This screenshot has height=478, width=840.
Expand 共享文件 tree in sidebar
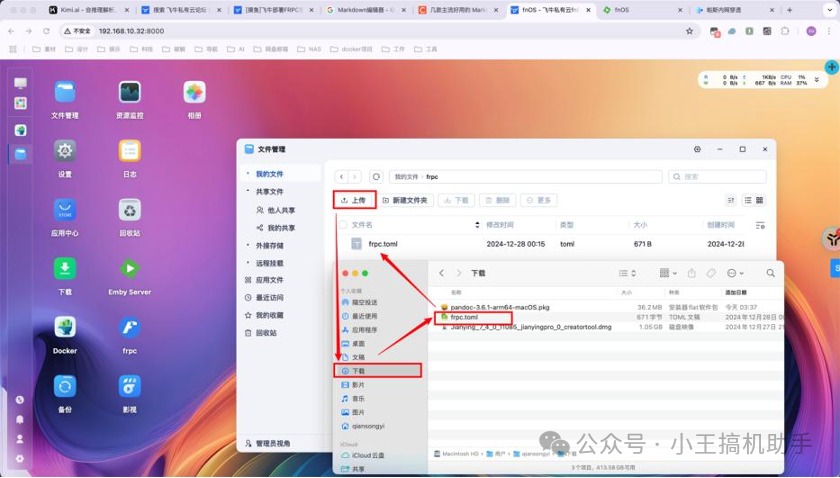[248, 191]
